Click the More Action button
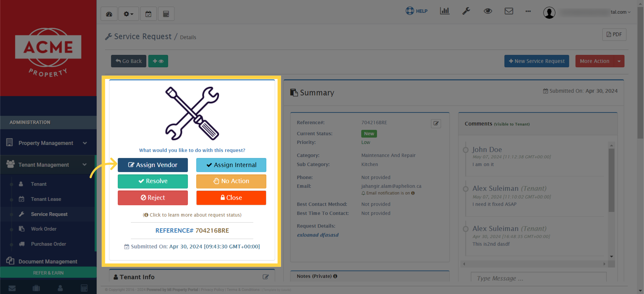The height and width of the screenshot is (294, 644). tap(594, 61)
